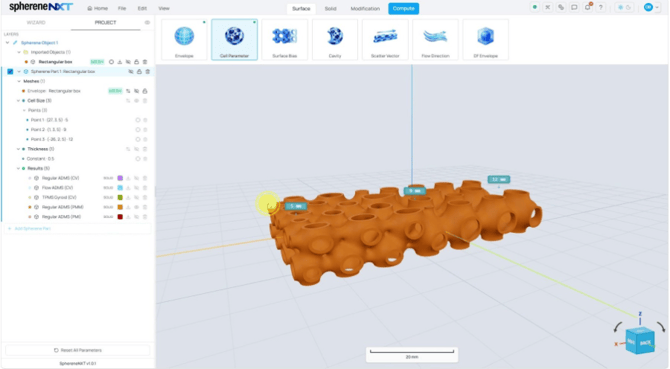The image size is (670, 369).
Task: Open the Flow Direction tool
Action: 435,39
